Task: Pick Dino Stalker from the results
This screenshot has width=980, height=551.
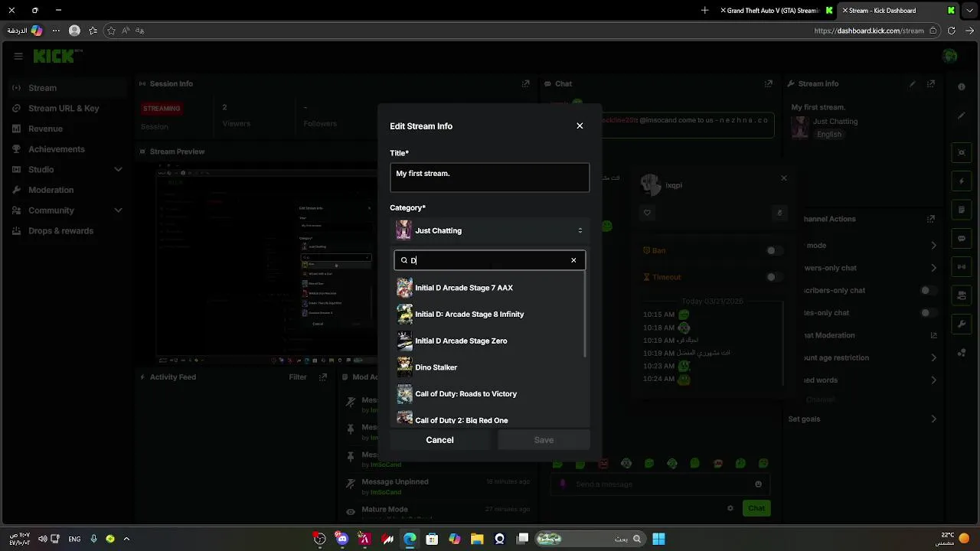Action: 489,367
